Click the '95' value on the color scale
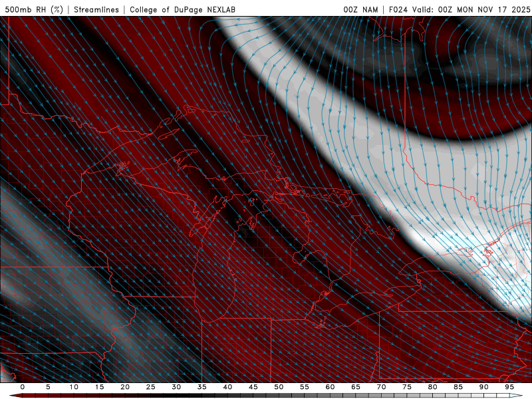This screenshot has width=532, height=399. point(509,387)
